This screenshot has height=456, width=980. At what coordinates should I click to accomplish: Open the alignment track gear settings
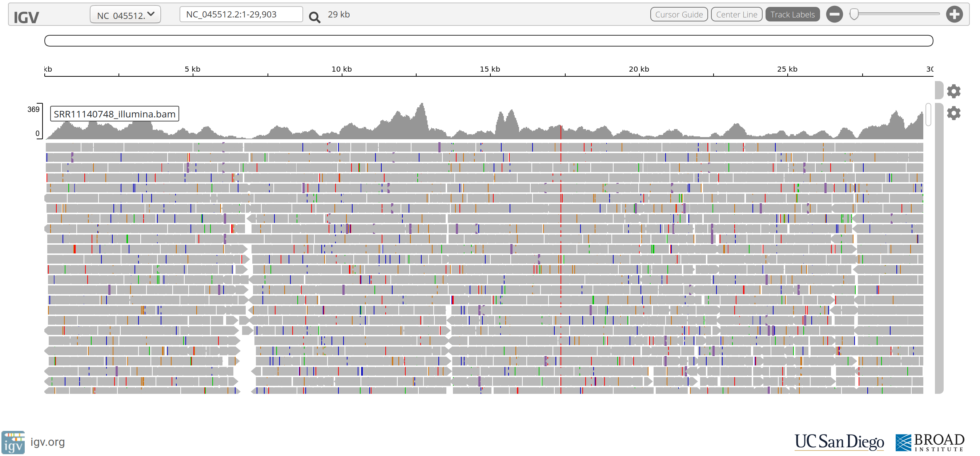click(953, 113)
